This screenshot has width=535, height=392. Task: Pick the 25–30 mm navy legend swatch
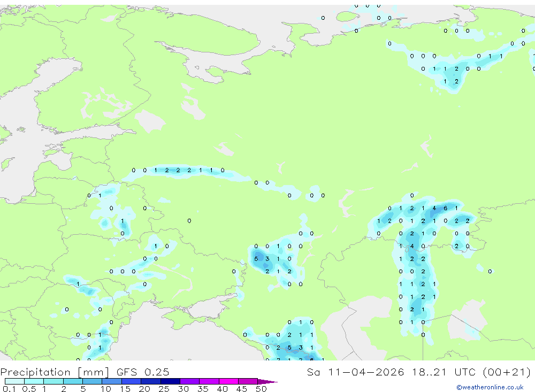[x=170, y=381]
